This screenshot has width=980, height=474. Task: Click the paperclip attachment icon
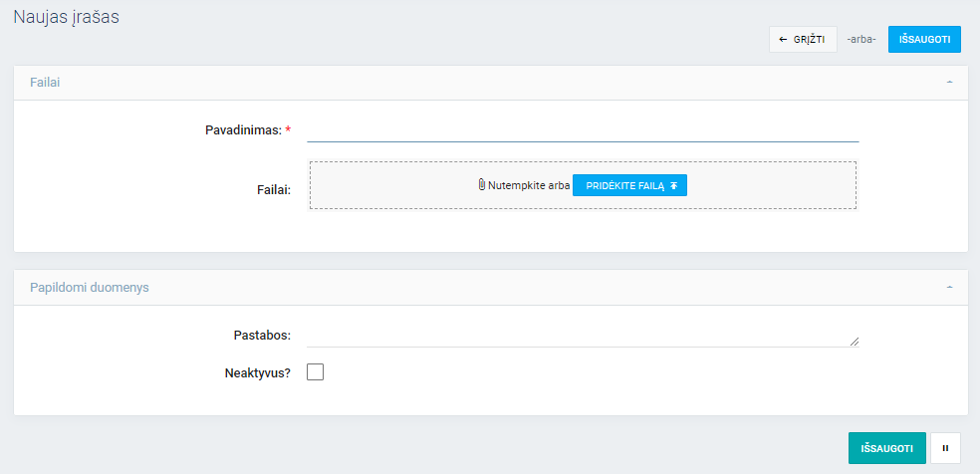pyautogui.click(x=482, y=185)
